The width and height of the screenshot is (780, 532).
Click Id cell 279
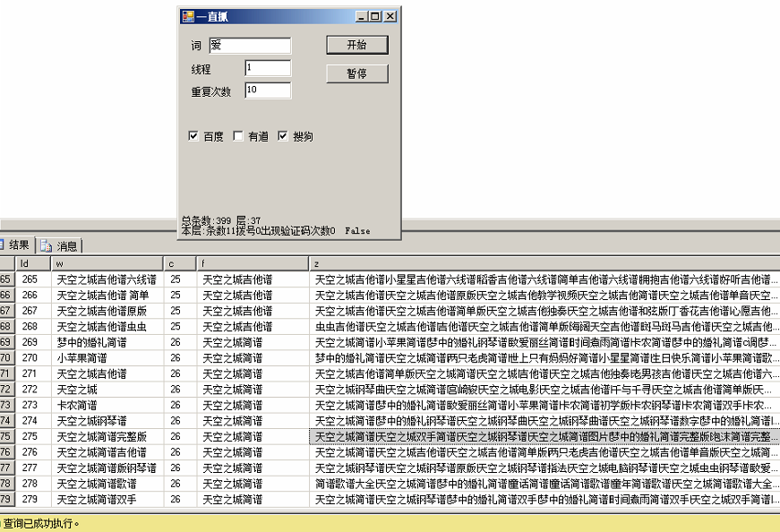pos(33,499)
